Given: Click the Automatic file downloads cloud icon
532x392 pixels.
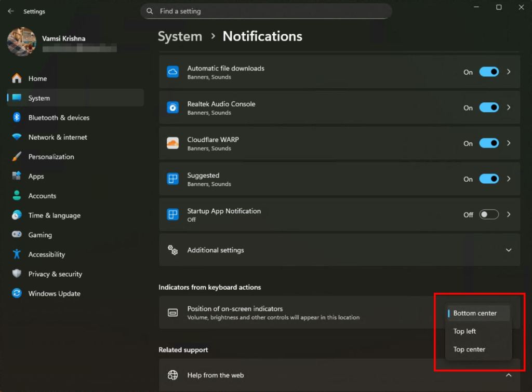Looking at the screenshot, I should (x=172, y=72).
